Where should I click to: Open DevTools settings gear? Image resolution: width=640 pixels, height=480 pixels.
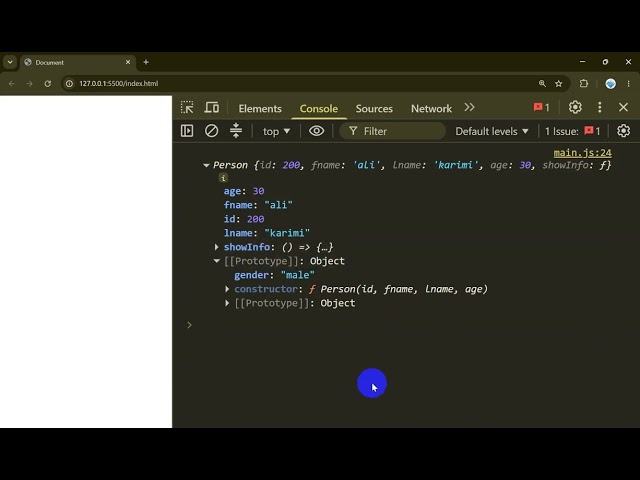(575, 107)
